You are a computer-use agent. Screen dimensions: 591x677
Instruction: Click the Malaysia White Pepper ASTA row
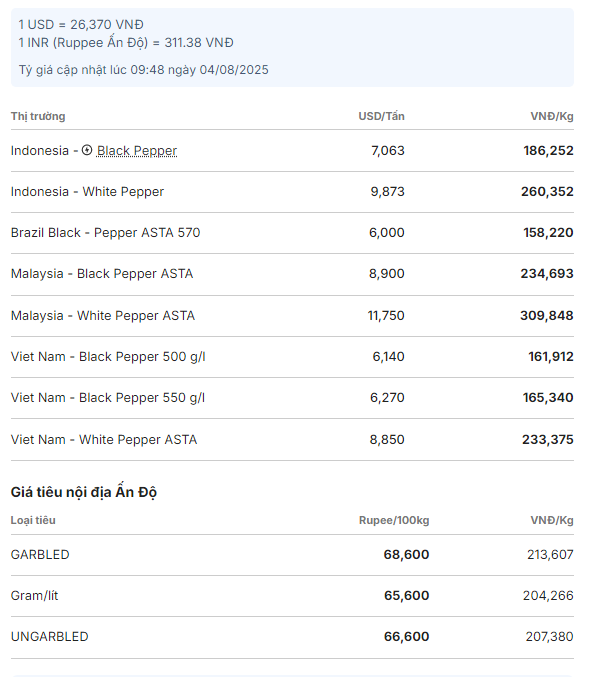292,316
